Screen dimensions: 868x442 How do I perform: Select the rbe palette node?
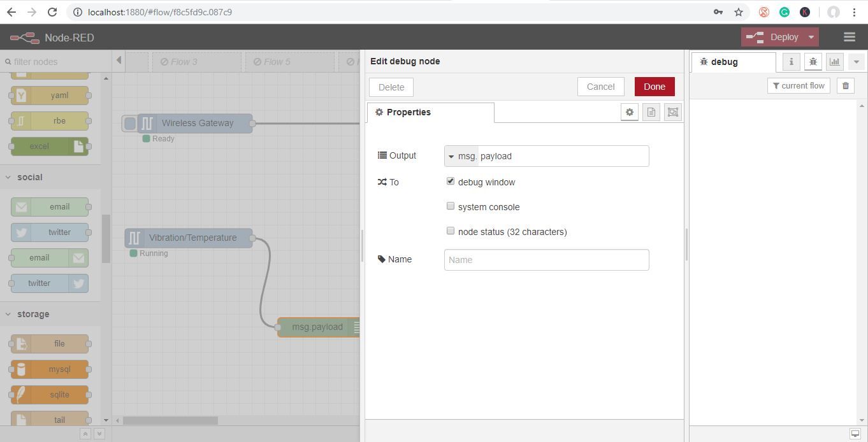tap(50, 121)
